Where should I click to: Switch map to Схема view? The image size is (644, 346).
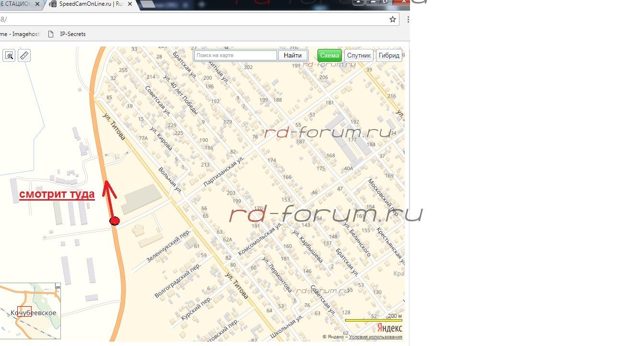[329, 55]
